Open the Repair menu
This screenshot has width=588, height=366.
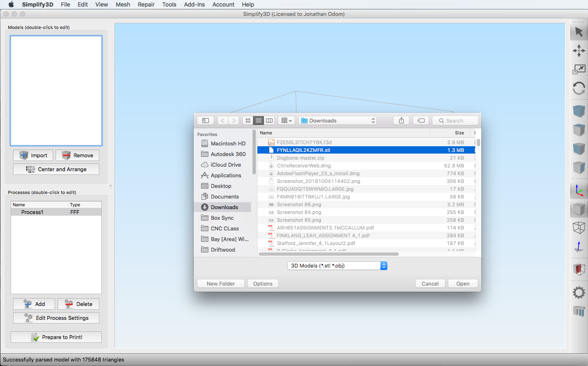[x=146, y=4]
